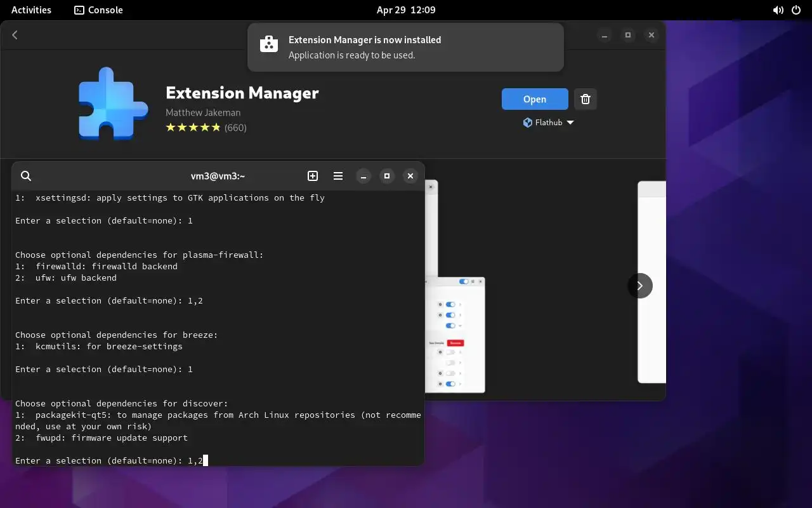Viewport: 812px width, 508px height.
Task: Uninstall Extension Manager with the trash icon
Action: 586,99
